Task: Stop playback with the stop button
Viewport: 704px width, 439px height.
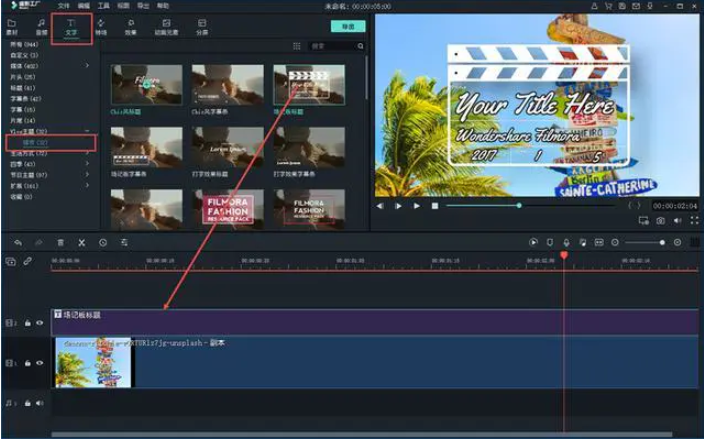Action: coord(435,205)
